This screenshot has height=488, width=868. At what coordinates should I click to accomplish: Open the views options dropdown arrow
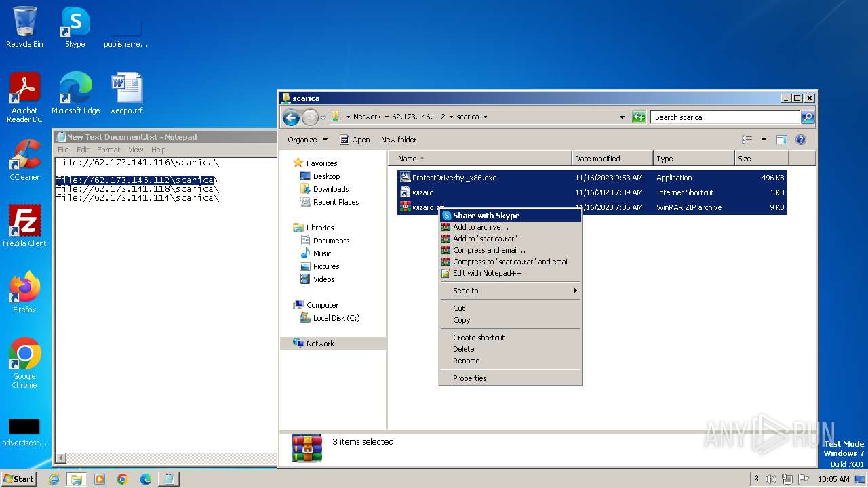point(764,140)
